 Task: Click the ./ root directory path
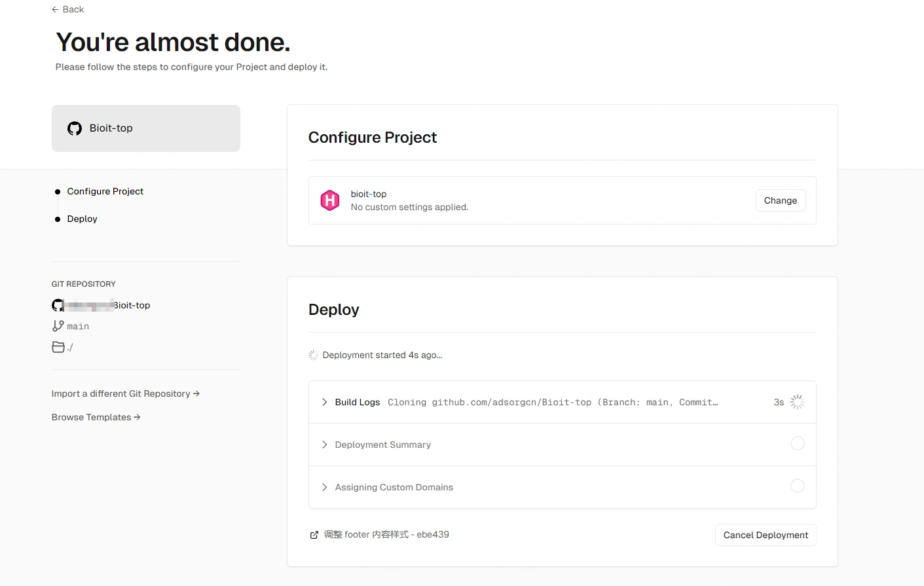[x=69, y=347]
